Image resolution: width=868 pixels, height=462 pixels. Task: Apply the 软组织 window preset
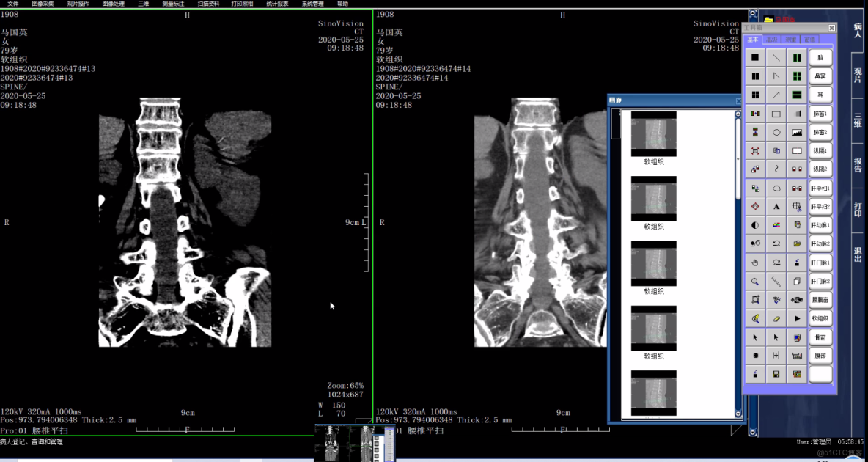[820, 318]
